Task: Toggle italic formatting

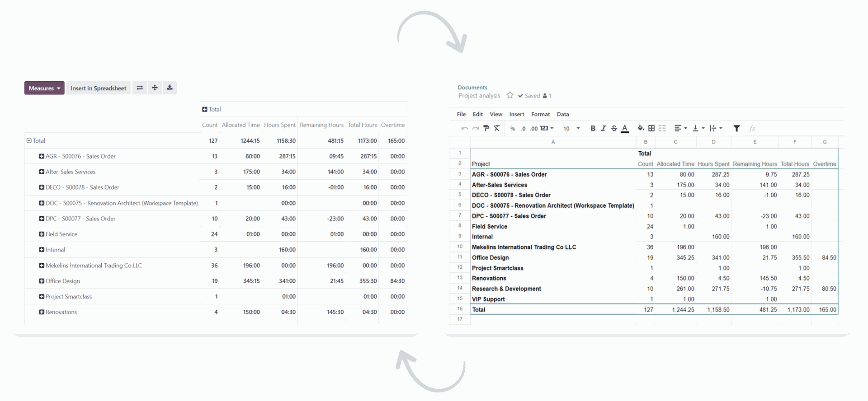Action: click(603, 128)
